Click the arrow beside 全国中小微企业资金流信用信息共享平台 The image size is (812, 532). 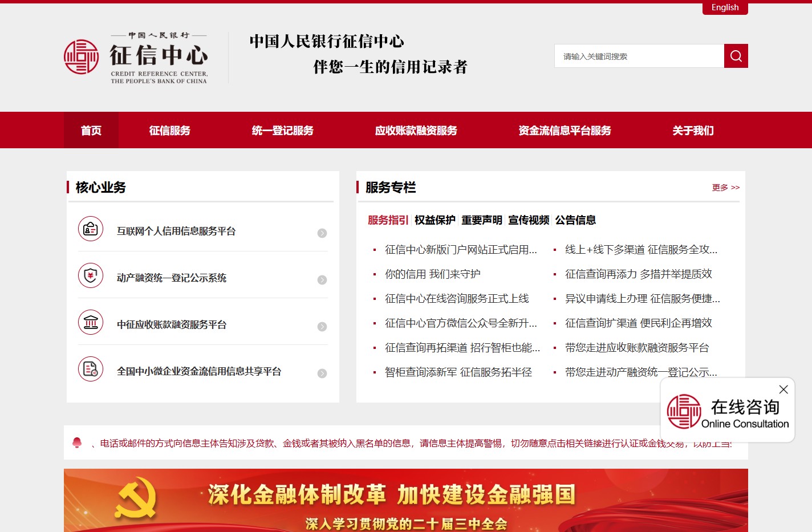click(322, 373)
